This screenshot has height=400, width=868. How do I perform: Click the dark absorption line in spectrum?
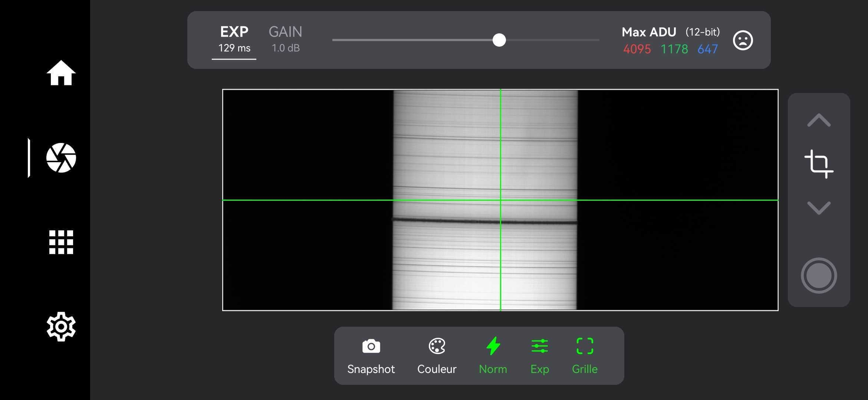tap(452, 221)
